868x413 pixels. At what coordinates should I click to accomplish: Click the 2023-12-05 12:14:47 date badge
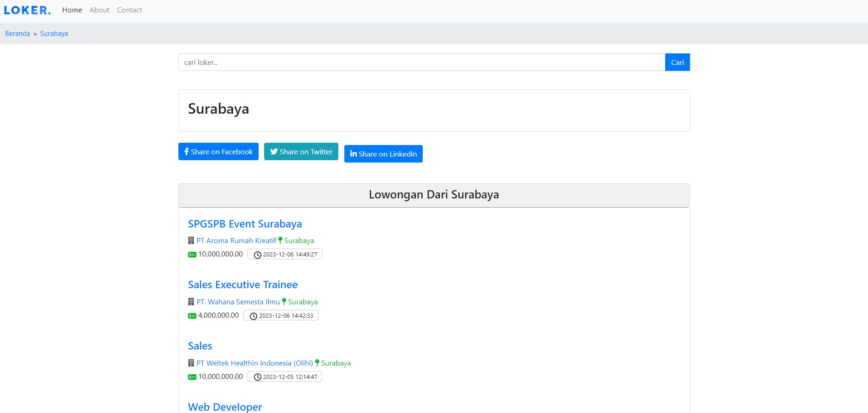pyautogui.click(x=285, y=377)
